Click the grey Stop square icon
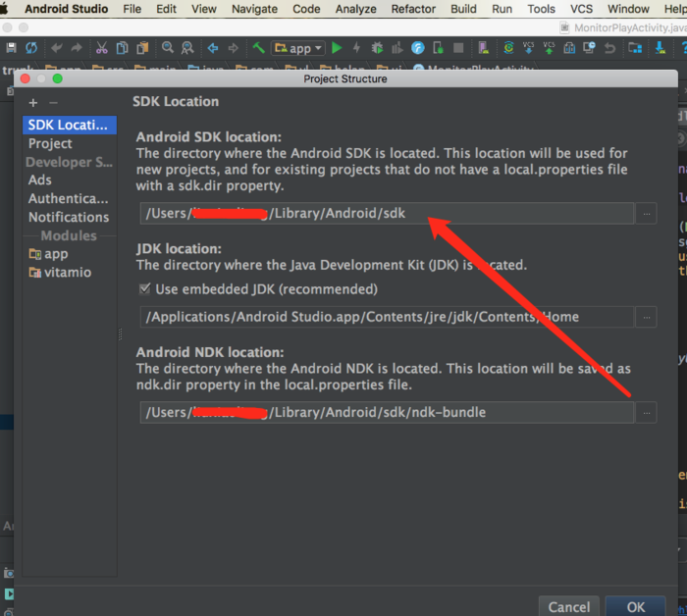Image resolution: width=687 pixels, height=616 pixels. pyautogui.click(x=458, y=47)
